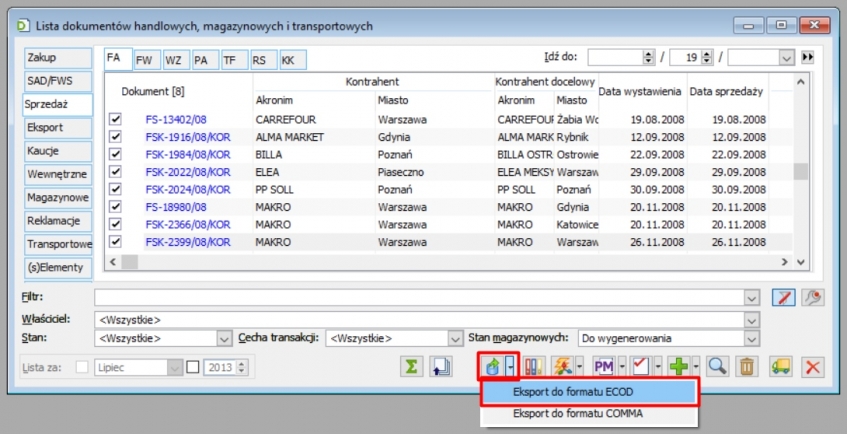Image resolution: width=847 pixels, height=434 pixels.
Task: Click the trash can delete icon
Action: pyautogui.click(x=747, y=367)
